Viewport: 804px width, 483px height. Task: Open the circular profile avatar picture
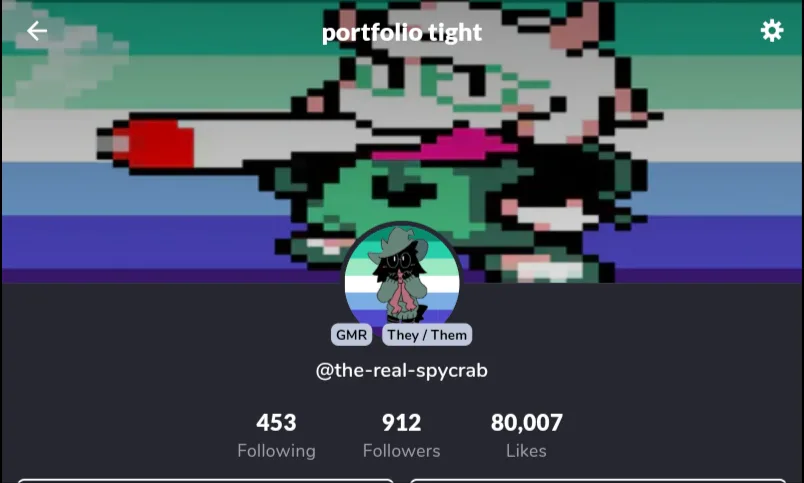coord(401,277)
